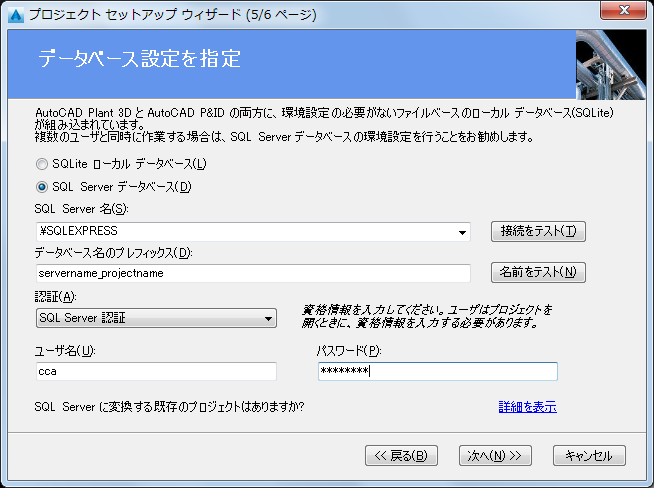Close the project setup wizard window

[624, 10]
